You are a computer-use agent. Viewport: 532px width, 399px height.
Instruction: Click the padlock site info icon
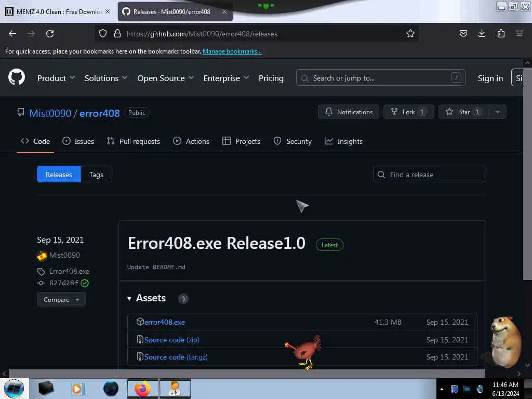(x=117, y=34)
